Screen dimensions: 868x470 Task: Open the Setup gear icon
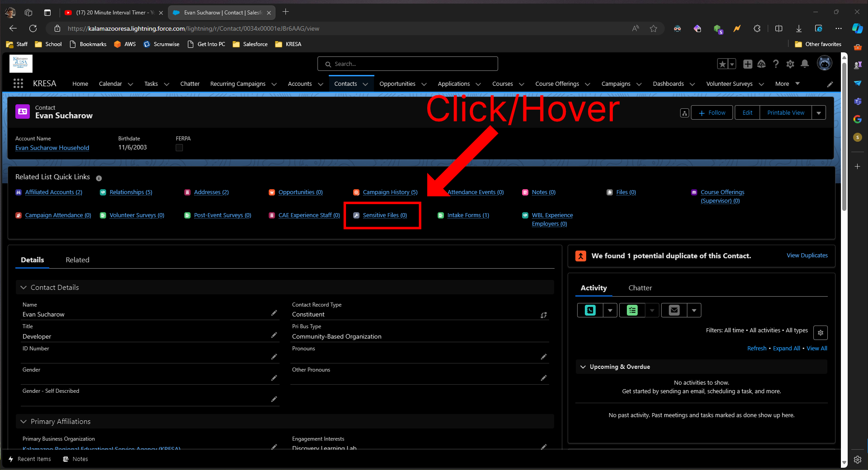790,64
